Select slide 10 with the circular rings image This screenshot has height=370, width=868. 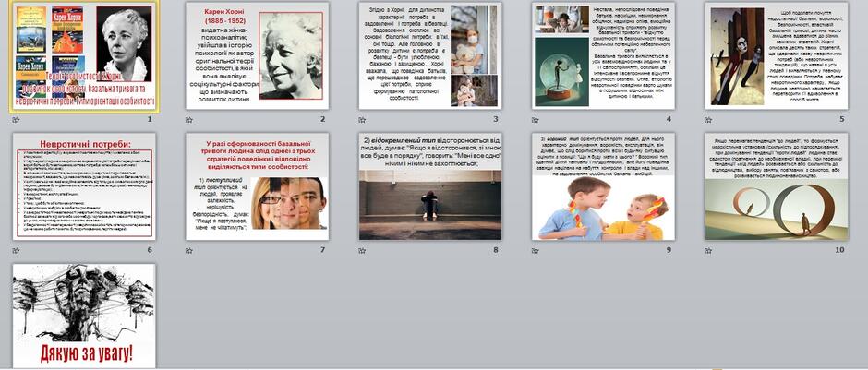tap(777, 186)
